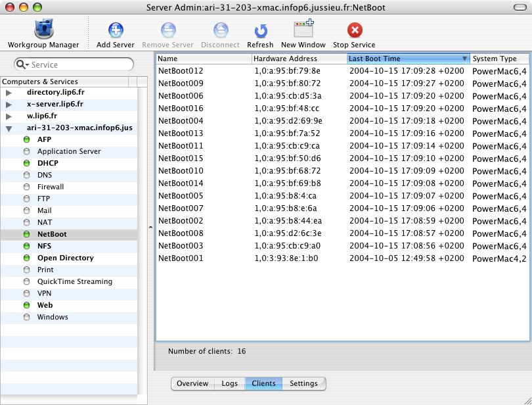Select the DHCP service in the sidebar
532x405 pixels.
pos(47,163)
